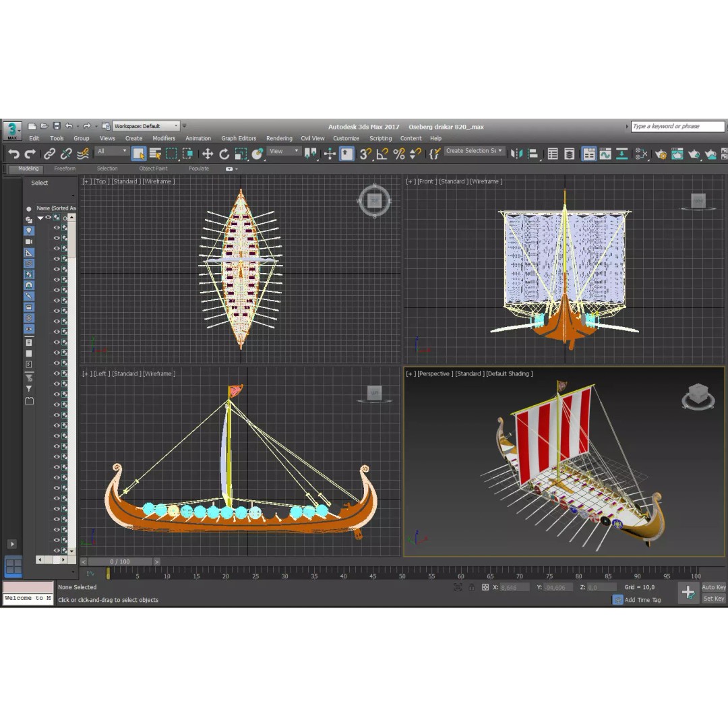This screenshot has height=728, width=728.
Task: Enable the 3D Snaps toggle
Action: pyautogui.click(x=364, y=154)
